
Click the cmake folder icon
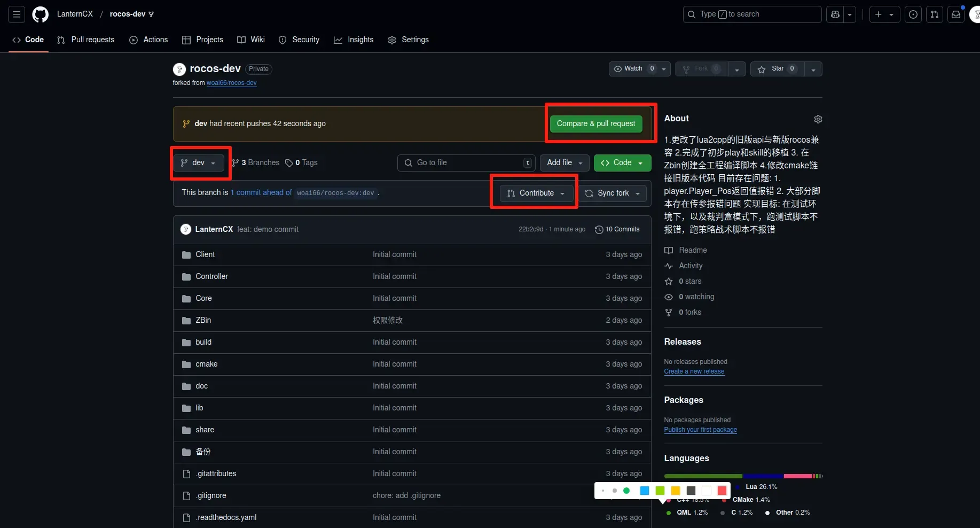tap(186, 364)
